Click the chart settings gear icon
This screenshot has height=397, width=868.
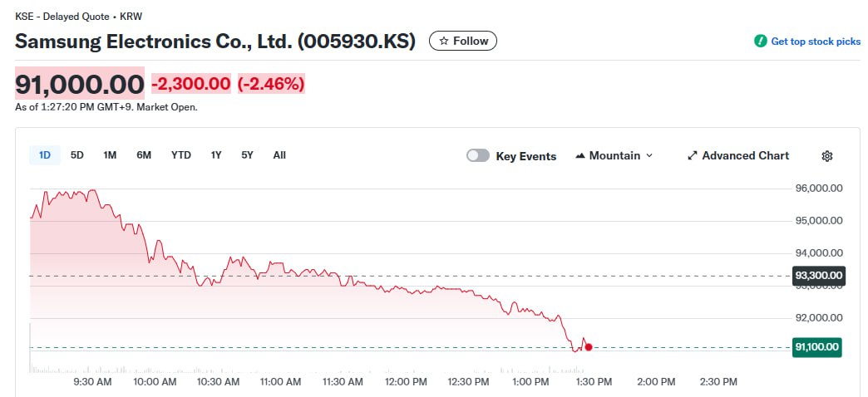pos(826,156)
